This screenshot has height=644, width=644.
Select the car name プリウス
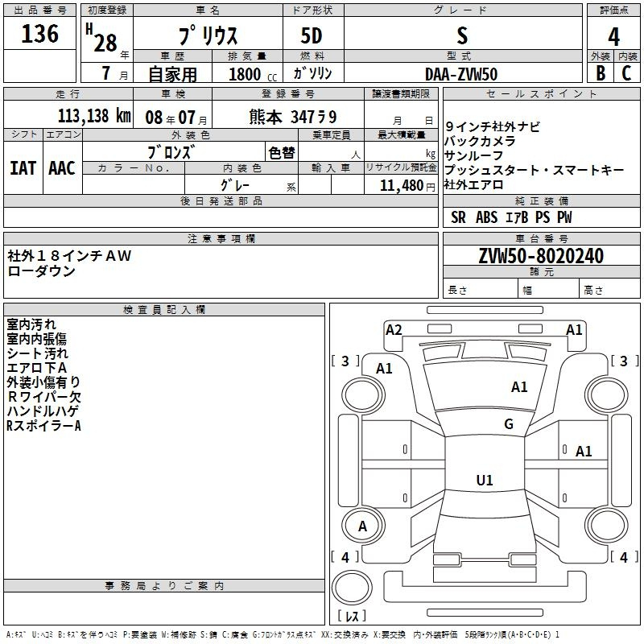(x=207, y=36)
